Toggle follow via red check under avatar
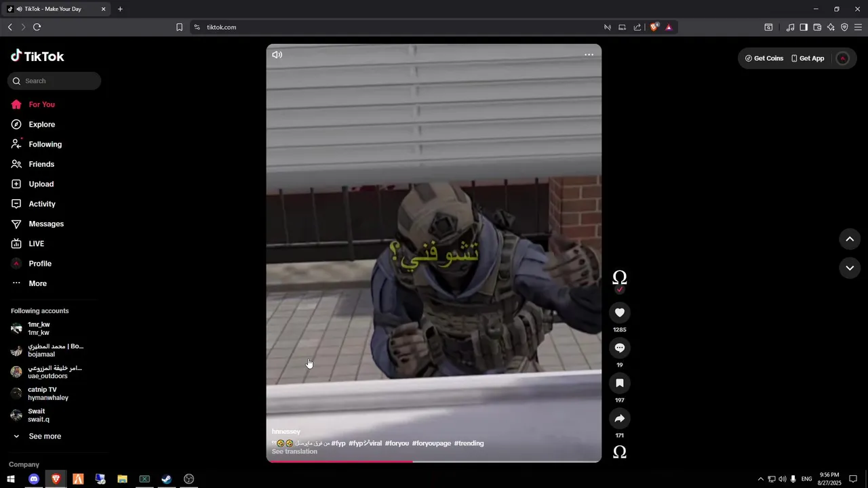 [619, 290]
